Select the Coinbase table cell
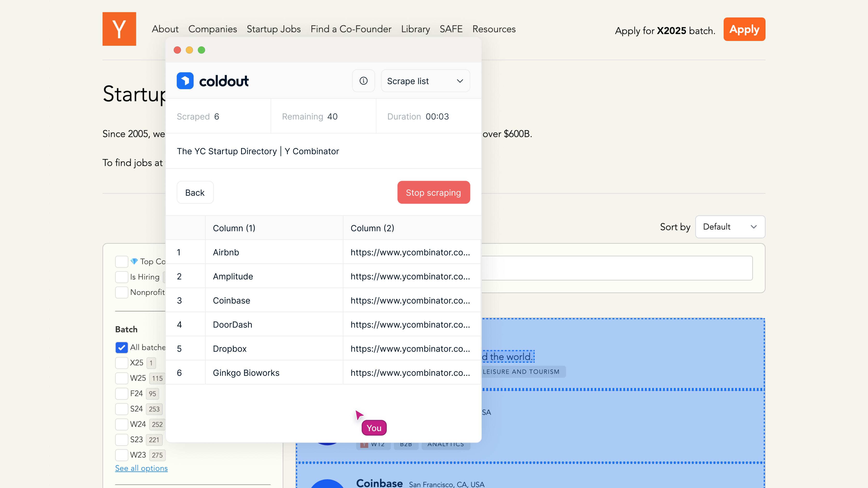The width and height of the screenshot is (868, 488). tap(274, 301)
